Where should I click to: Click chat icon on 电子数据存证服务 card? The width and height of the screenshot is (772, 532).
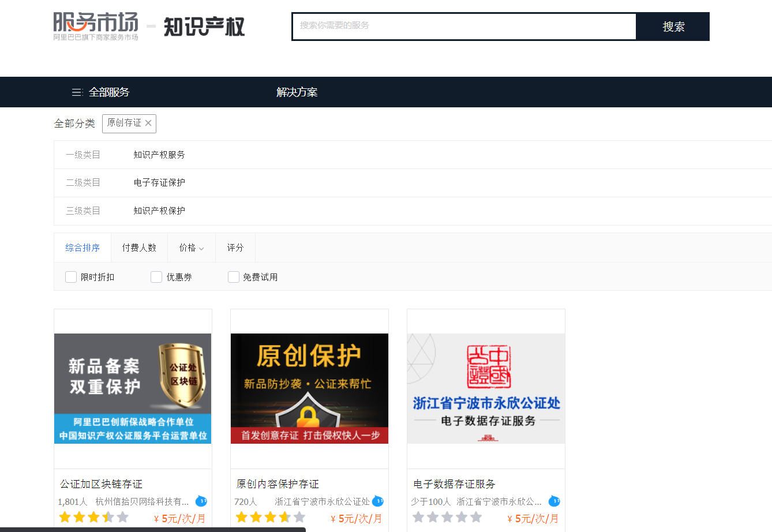[554, 501]
